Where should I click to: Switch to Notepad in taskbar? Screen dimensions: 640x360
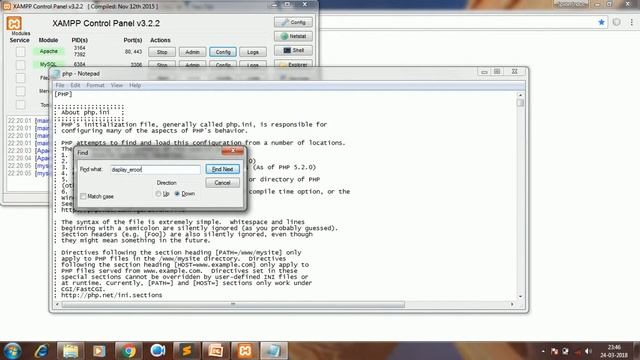pyautogui.click(x=274, y=351)
